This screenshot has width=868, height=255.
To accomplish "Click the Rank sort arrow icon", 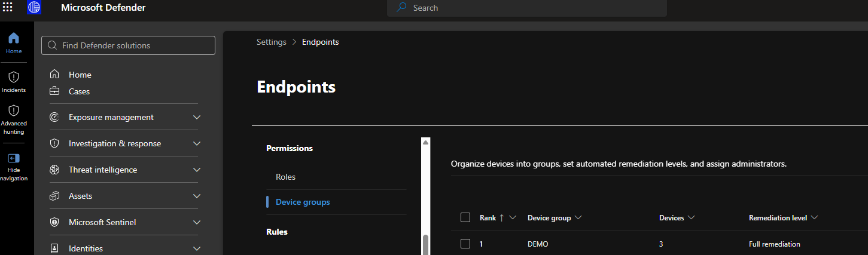I will 501,218.
